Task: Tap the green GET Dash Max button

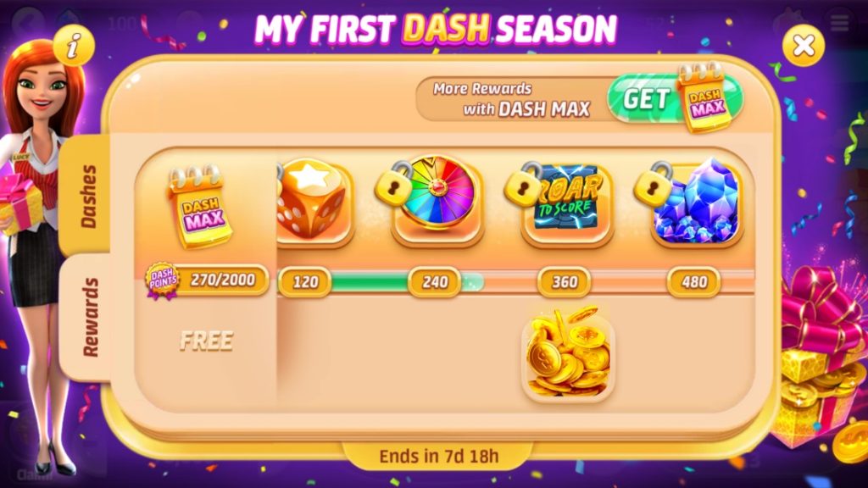Action: (x=675, y=98)
